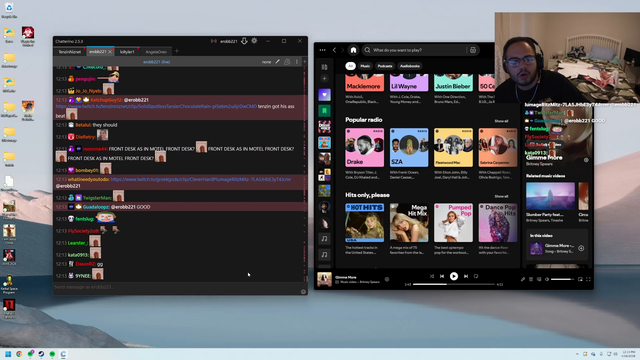
Task: Open Chatterino settings gear icon
Action: point(254,41)
